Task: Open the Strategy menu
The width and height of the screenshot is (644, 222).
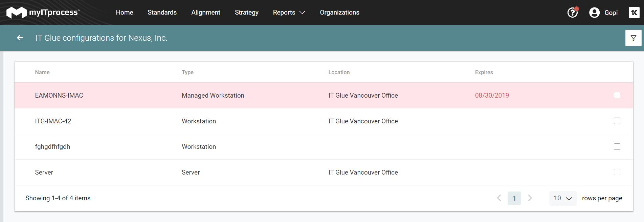Action: pos(247,13)
